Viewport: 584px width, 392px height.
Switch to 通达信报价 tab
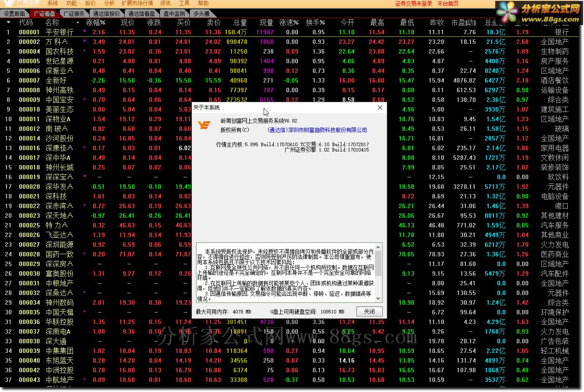coord(106,14)
